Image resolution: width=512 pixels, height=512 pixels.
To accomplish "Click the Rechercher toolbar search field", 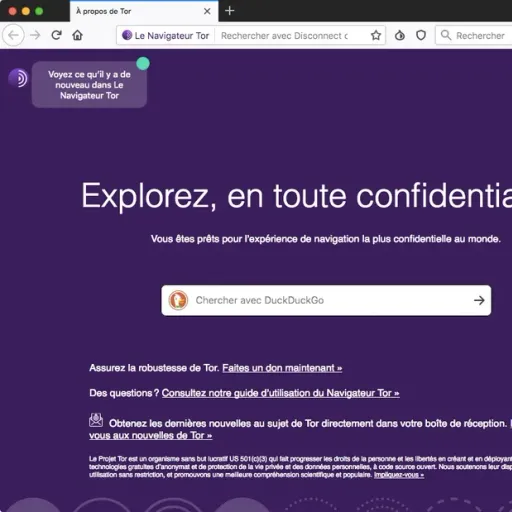I will pos(474,35).
